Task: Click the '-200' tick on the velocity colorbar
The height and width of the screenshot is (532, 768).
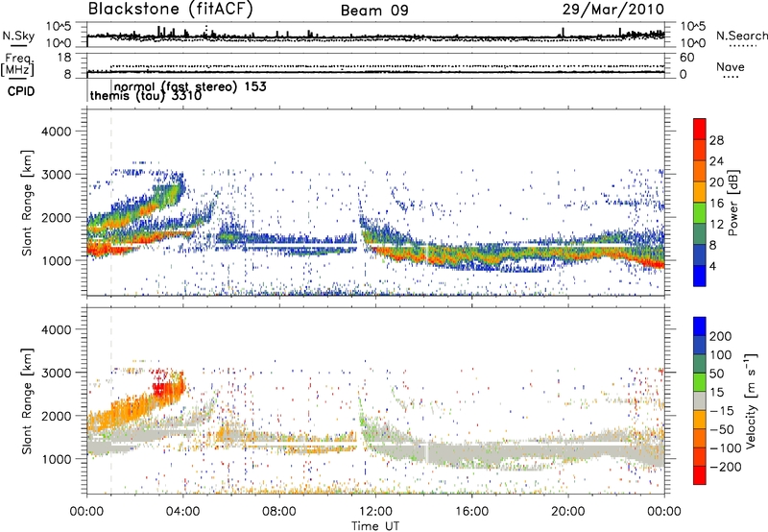Action: click(x=724, y=467)
